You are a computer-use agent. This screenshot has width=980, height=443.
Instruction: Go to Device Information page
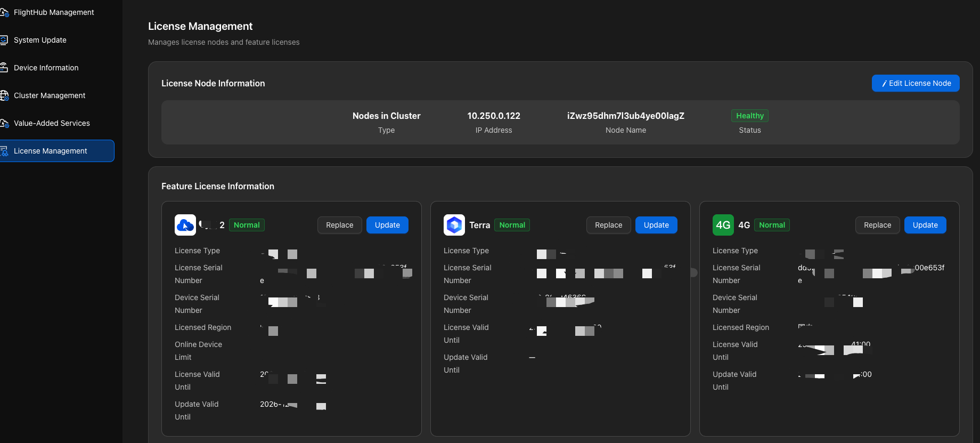(x=46, y=68)
